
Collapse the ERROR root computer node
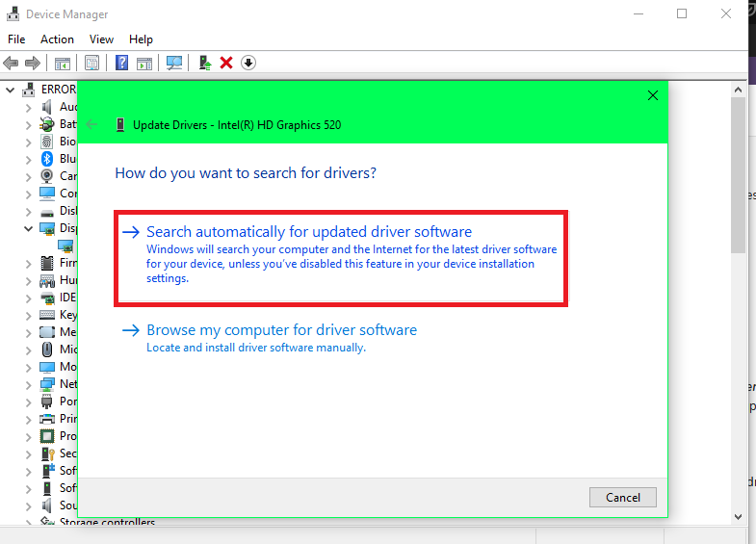click(11, 91)
